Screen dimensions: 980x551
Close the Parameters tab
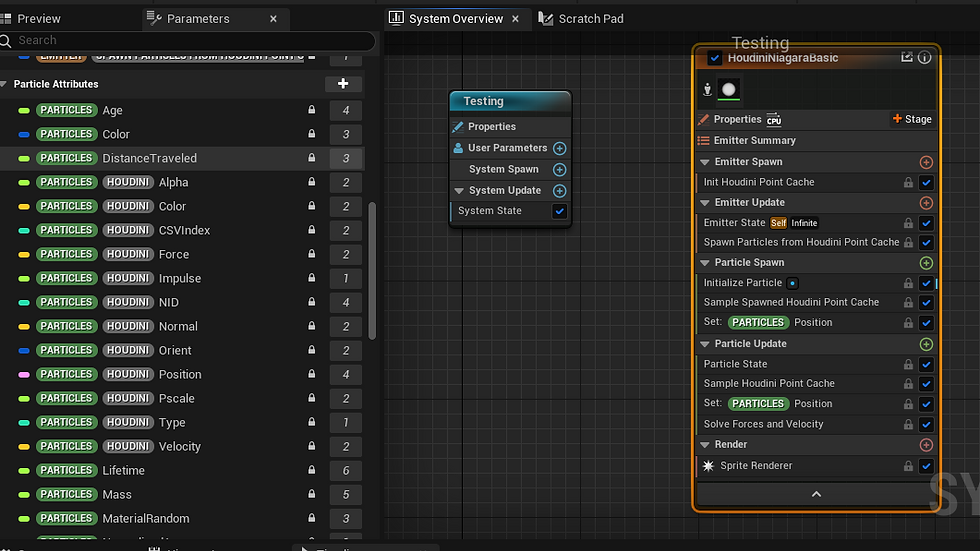click(273, 19)
